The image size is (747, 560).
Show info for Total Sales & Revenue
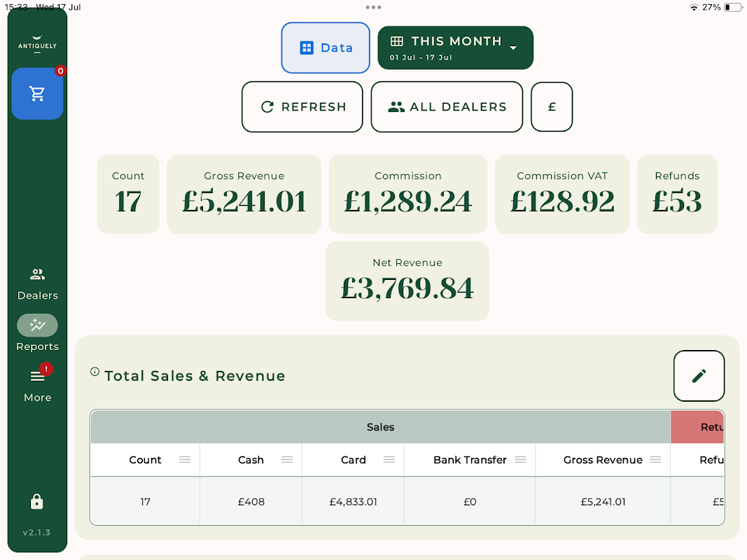click(x=95, y=372)
